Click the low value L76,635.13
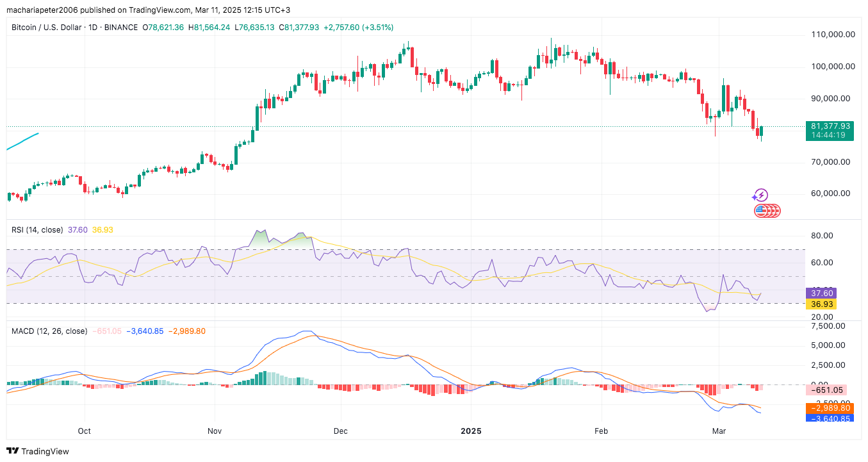The height and width of the screenshot is (462, 868). [254, 28]
